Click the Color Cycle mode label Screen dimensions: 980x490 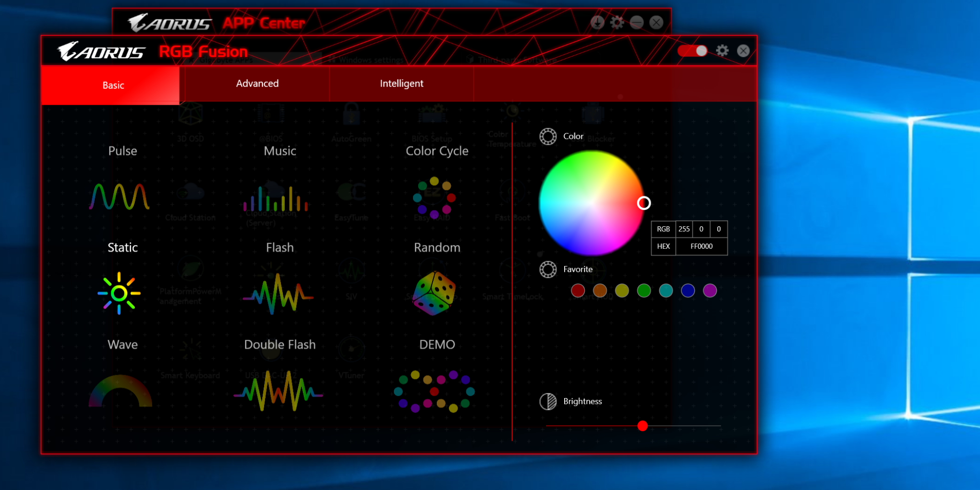tap(437, 151)
